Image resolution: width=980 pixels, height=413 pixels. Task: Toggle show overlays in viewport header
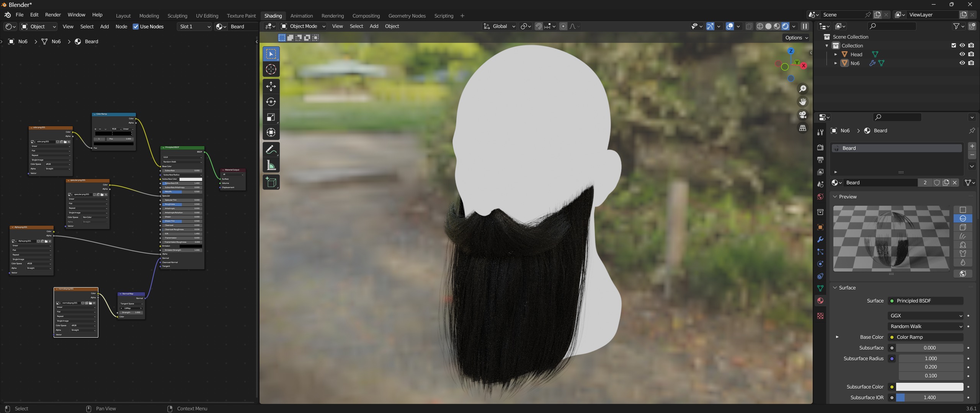click(x=730, y=26)
